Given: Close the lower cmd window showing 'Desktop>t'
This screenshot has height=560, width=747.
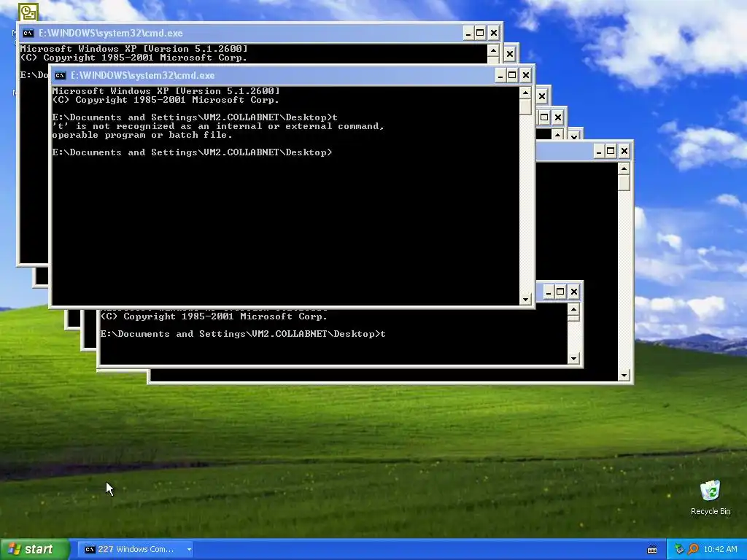Looking at the screenshot, I should point(573,292).
